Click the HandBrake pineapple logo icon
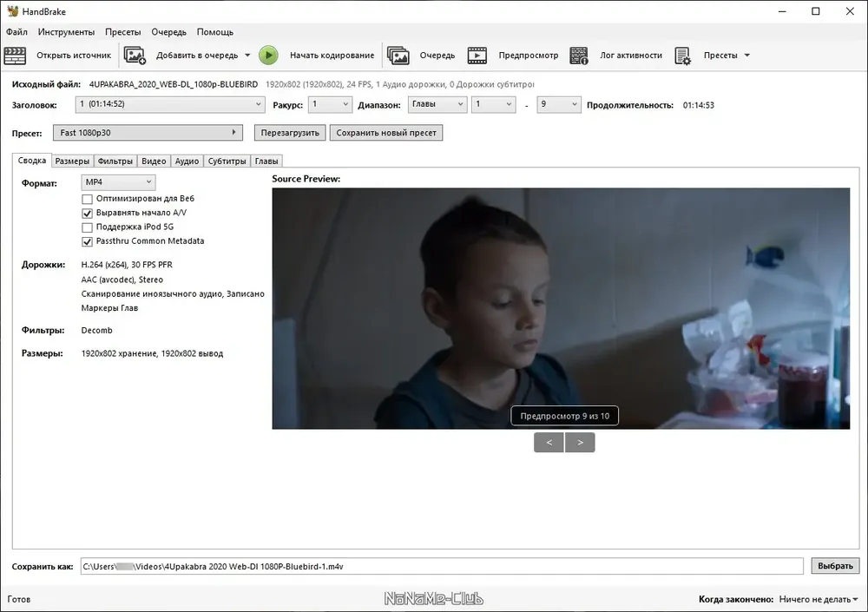This screenshot has height=612, width=868. pos(12,11)
